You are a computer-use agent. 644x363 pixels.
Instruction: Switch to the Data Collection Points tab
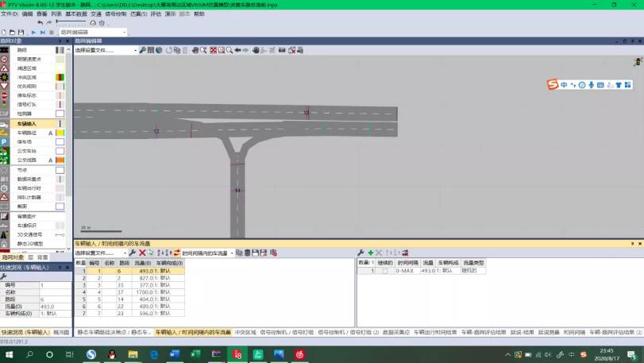(396, 332)
